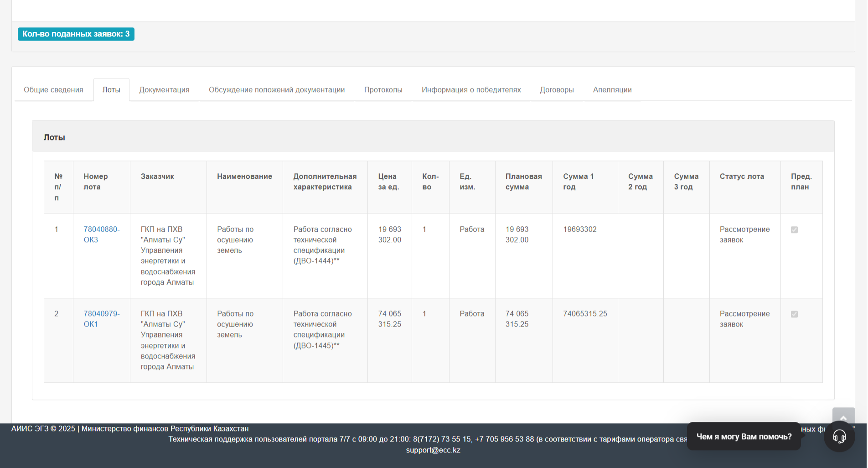868x468 pixels.
Task: Click the Номер лота column header
Action: coord(96,182)
